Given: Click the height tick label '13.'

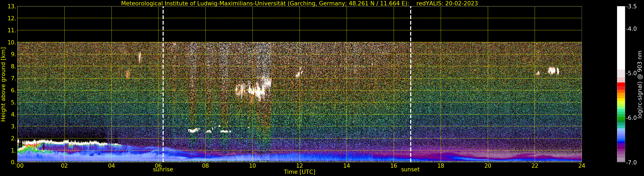Looking at the screenshot, I should point(12,6).
